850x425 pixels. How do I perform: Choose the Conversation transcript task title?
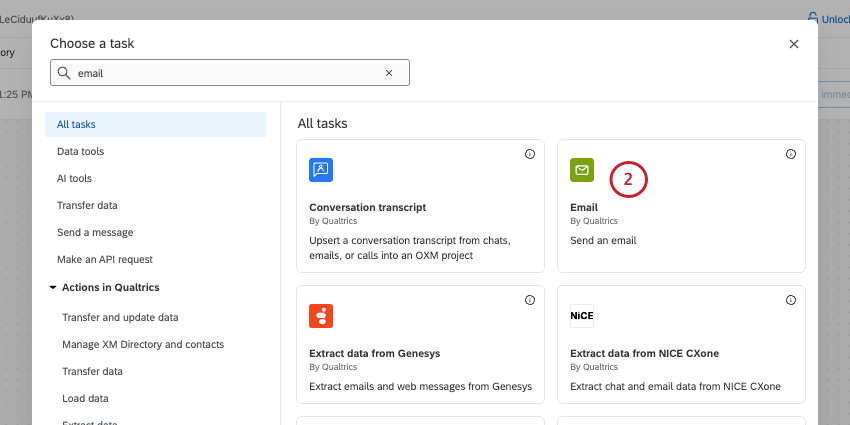tap(368, 207)
